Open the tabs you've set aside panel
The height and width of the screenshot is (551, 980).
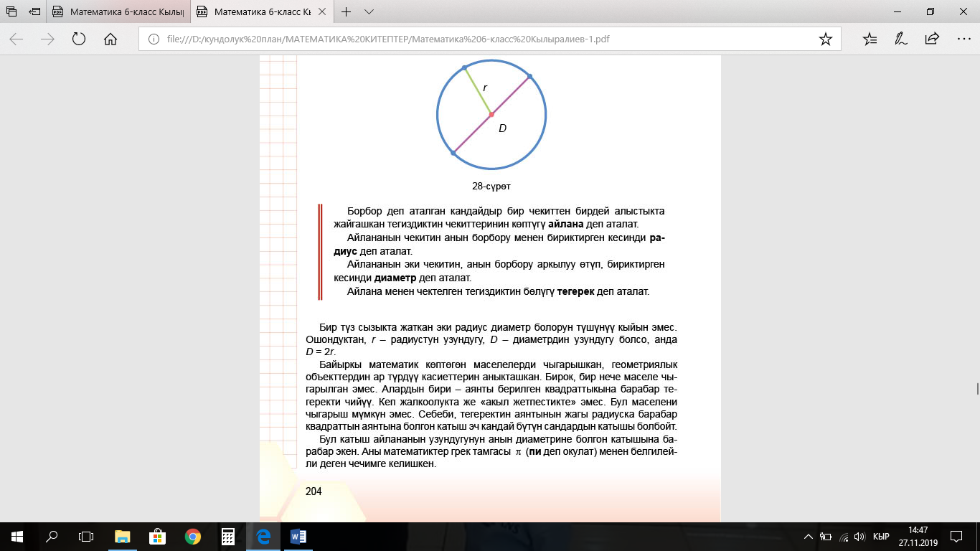pyautogui.click(x=11, y=11)
